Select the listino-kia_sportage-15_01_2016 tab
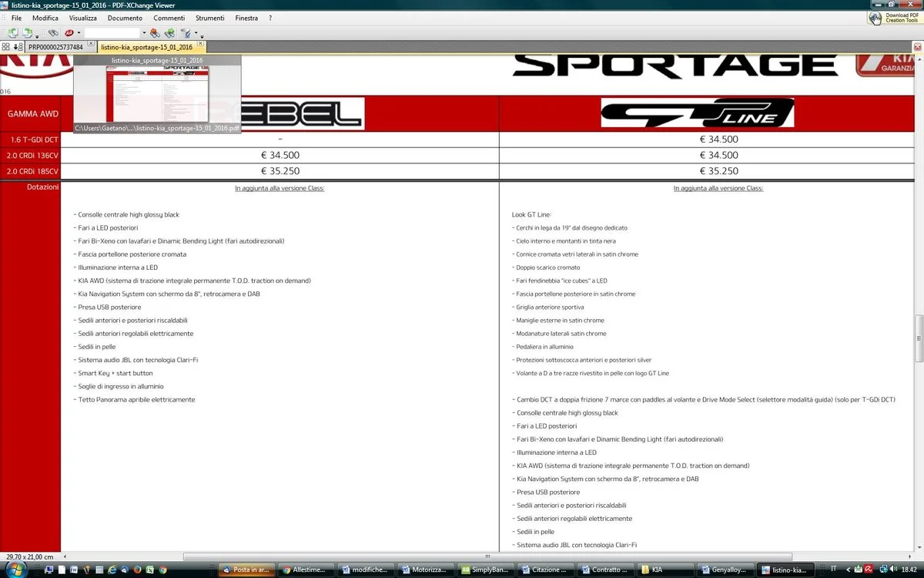924x578 pixels. (x=146, y=47)
